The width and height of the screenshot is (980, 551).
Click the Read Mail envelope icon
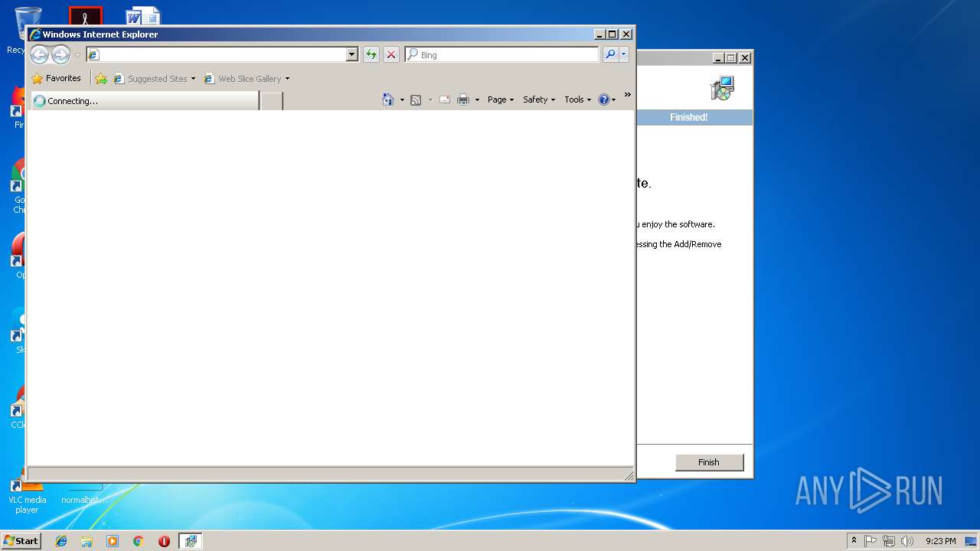point(445,99)
